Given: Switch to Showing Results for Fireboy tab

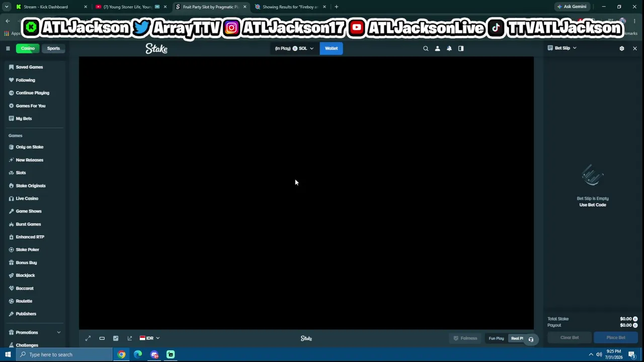Looking at the screenshot, I should (290, 7).
